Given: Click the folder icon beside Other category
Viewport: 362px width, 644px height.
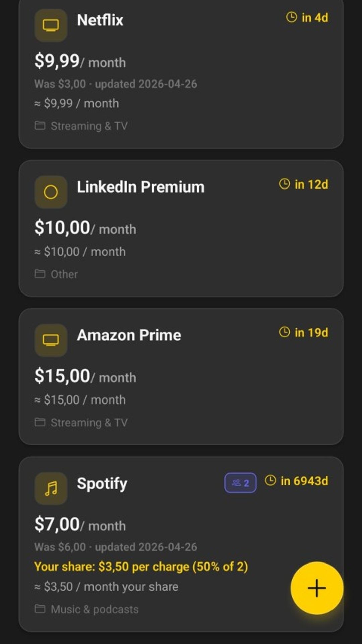Looking at the screenshot, I should coord(40,273).
